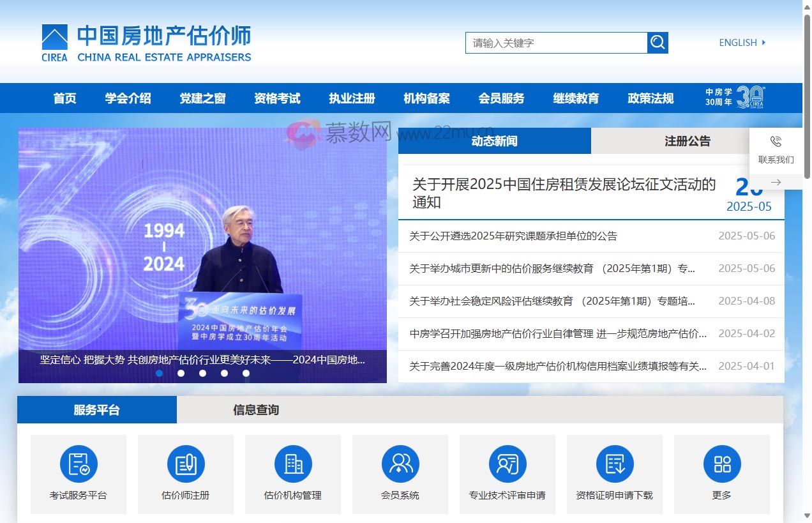
Task: Select the last carousel navigation dot
Action: 246,373
